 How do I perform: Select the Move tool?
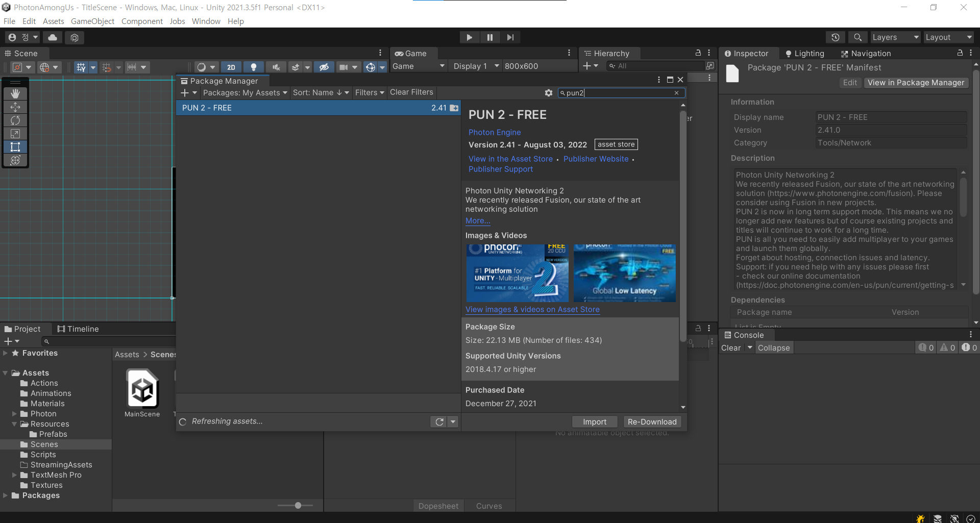[15, 107]
